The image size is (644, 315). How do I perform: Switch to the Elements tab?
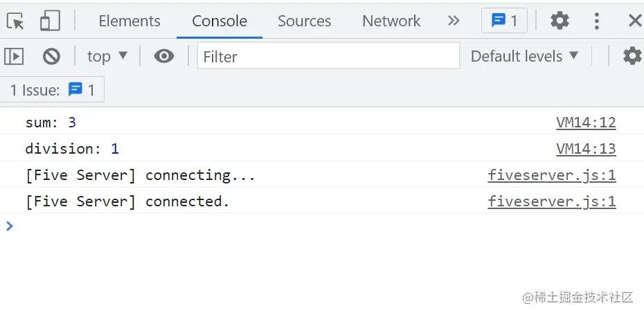tap(129, 21)
